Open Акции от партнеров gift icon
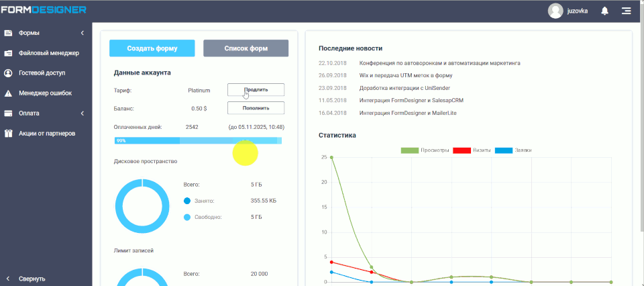644x286 pixels. 9,134
